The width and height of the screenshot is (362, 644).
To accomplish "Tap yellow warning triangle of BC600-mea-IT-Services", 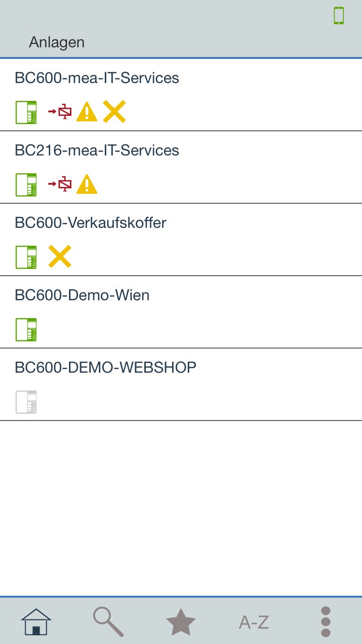I will point(87,112).
